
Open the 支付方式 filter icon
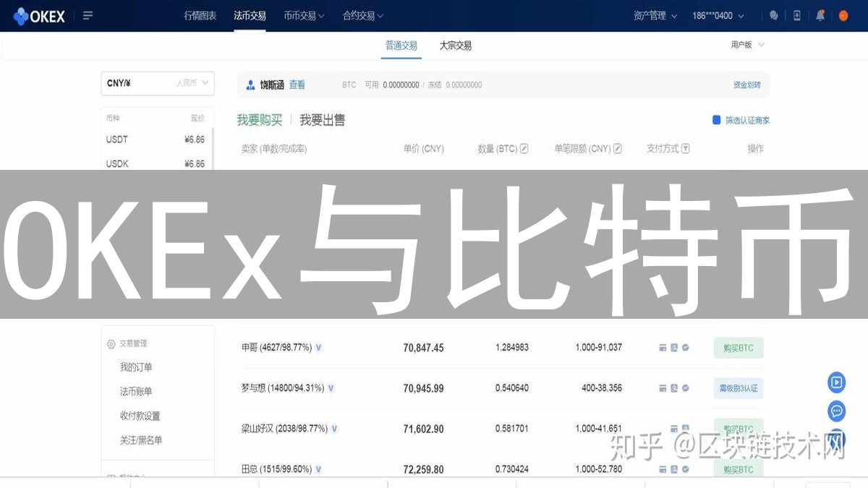[686, 148]
